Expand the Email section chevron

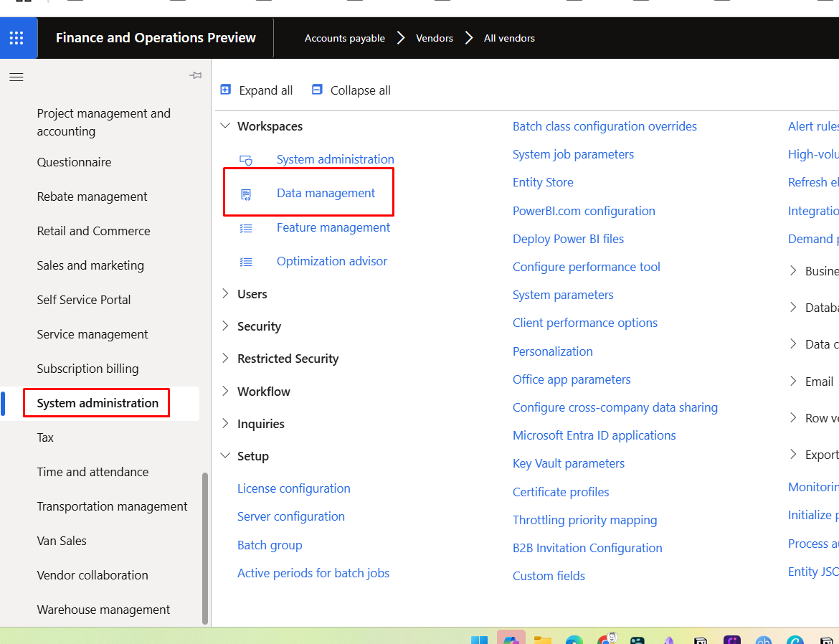coord(793,381)
